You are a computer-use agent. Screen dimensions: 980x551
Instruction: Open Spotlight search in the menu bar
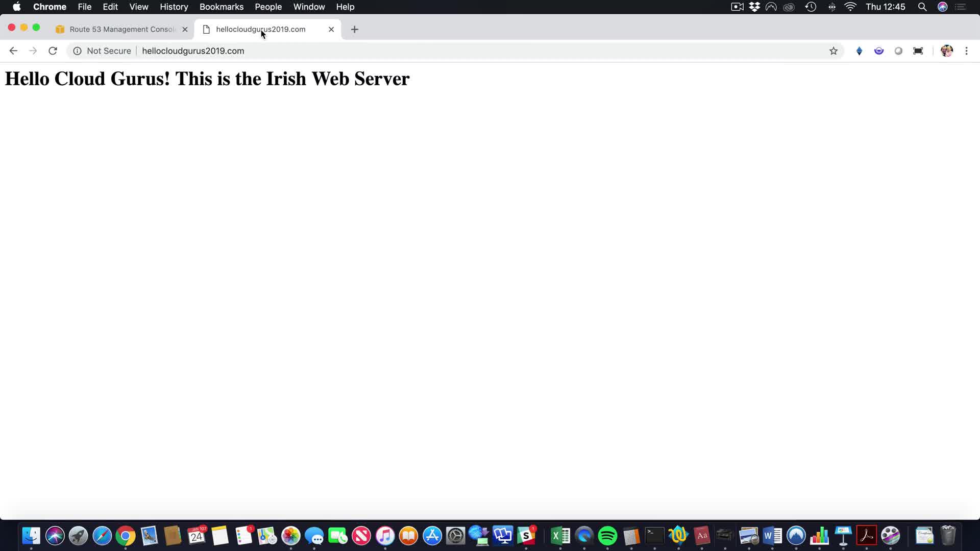[x=922, y=7]
